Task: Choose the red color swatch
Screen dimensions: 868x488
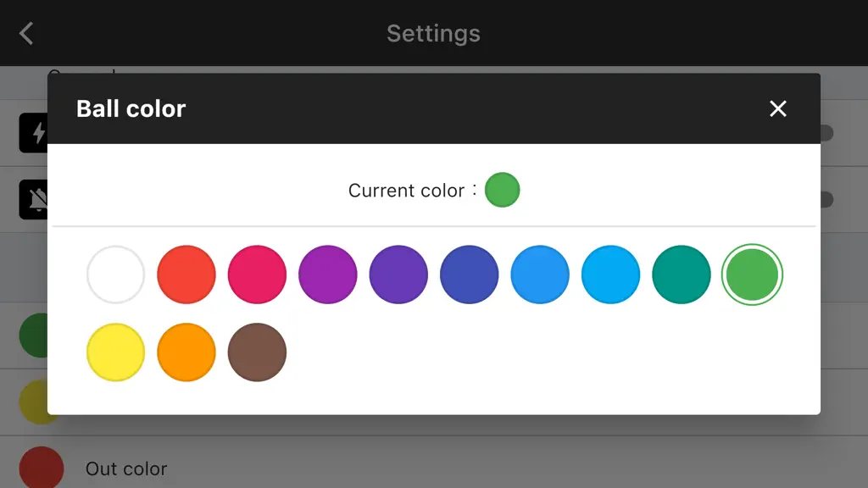Action: [x=186, y=274]
